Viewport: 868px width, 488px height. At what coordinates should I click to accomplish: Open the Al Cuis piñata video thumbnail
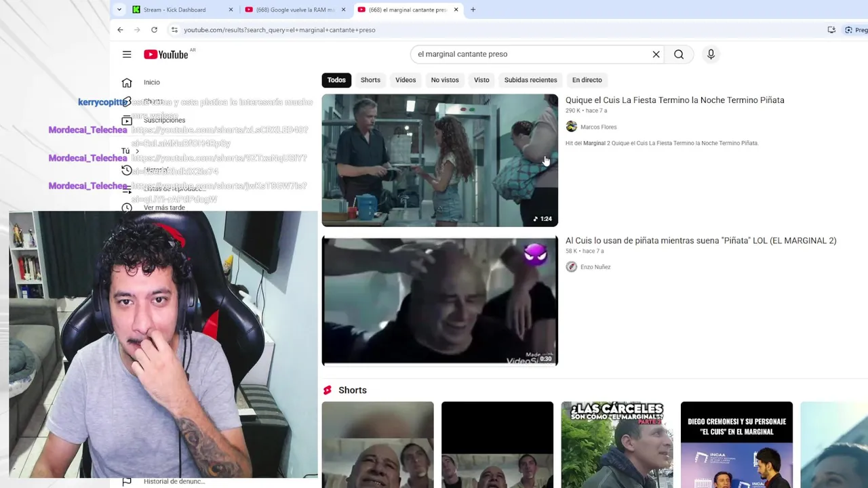pos(439,300)
